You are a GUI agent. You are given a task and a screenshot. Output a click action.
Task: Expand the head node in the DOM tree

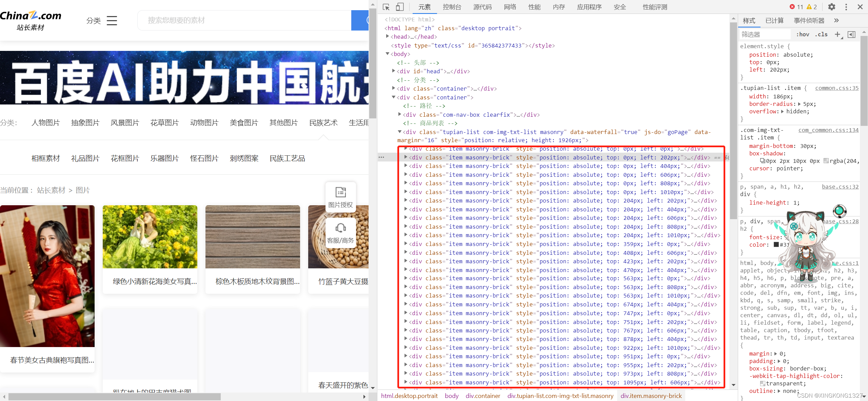(388, 36)
